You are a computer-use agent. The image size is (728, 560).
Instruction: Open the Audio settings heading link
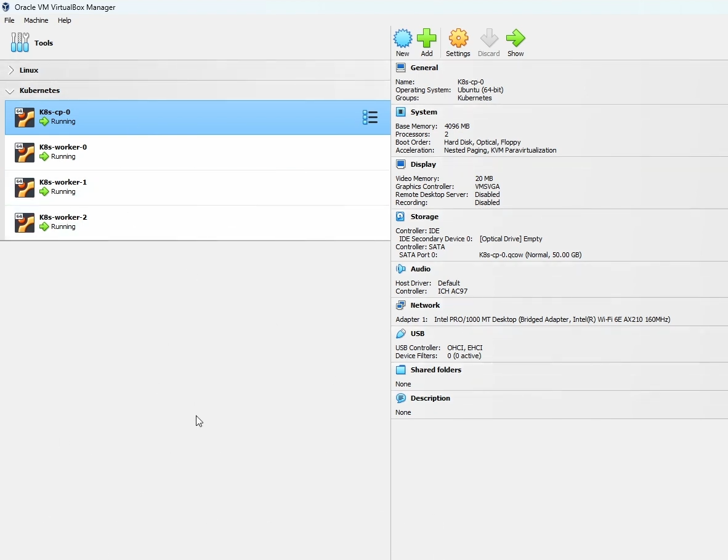[x=421, y=269]
